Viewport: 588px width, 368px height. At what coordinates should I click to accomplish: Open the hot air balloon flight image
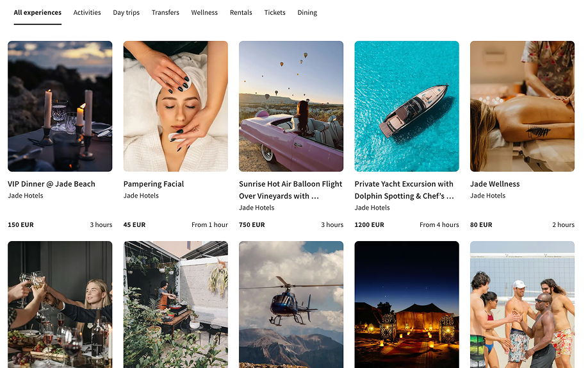point(291,106)
